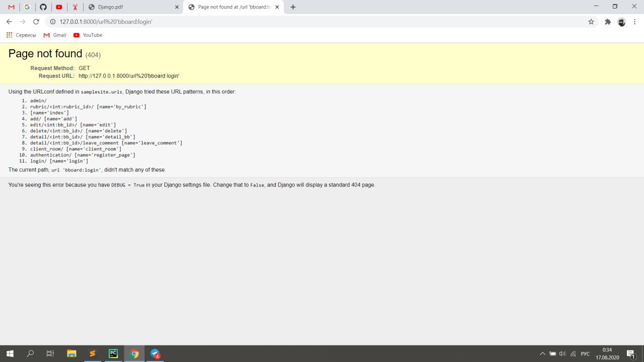644x362 pixels.
Task: Open Windows taskbar search
Action: tap(30, 353)
